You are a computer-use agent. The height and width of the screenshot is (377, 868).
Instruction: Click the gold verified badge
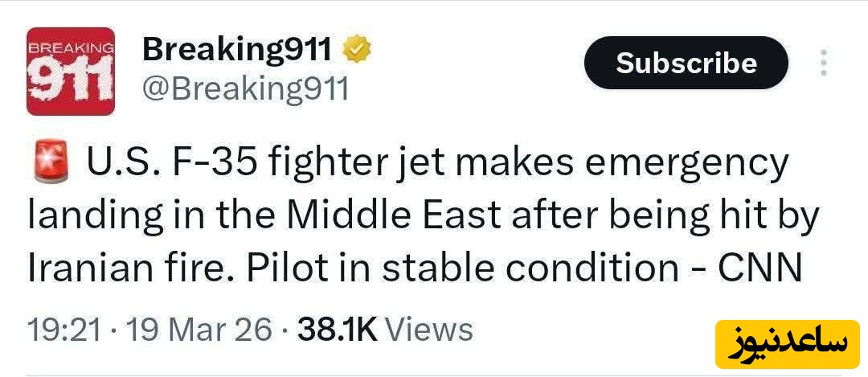[x=357, y=51]
